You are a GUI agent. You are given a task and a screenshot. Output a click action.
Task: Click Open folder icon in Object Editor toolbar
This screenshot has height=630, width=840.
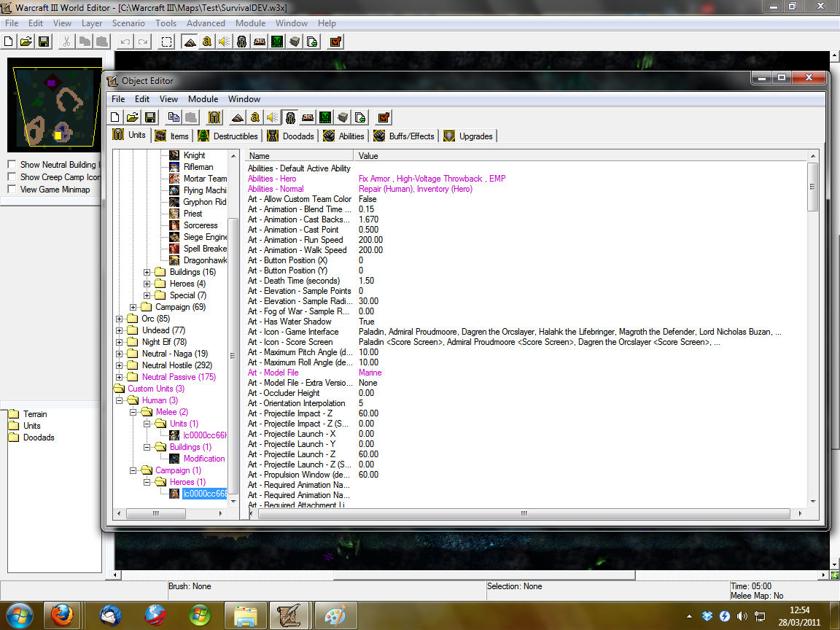[133, 117]
